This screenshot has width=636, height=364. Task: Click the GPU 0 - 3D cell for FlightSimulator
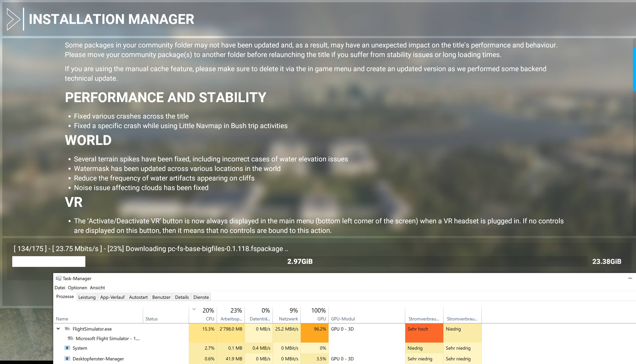click(x=342, y=329)
